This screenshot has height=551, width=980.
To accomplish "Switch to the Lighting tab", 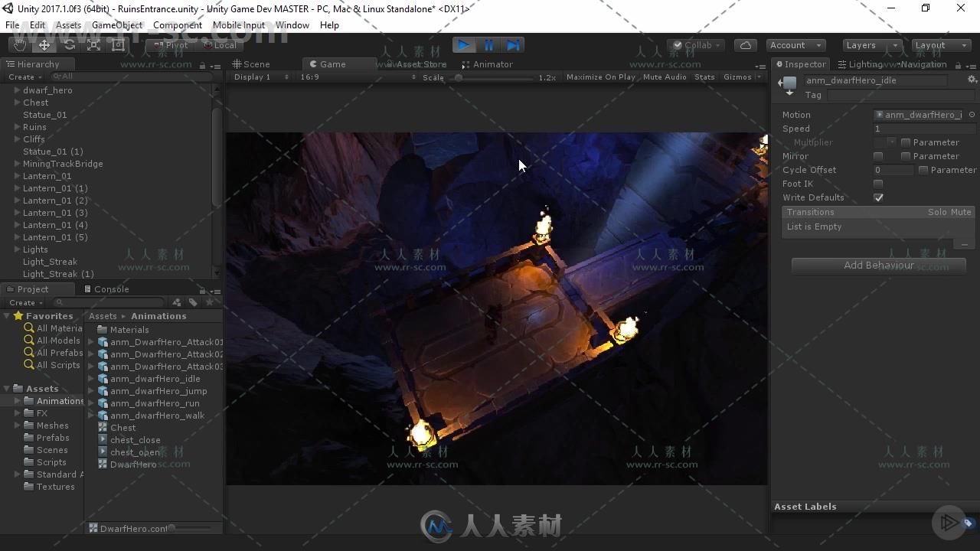I will pos(861,64).
